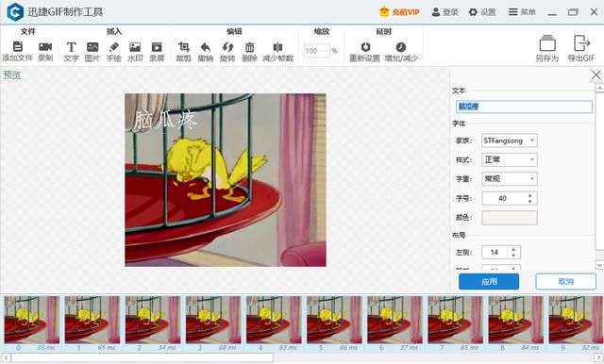Click the app logo icon
Screen dimensions: 604x364
15,12
